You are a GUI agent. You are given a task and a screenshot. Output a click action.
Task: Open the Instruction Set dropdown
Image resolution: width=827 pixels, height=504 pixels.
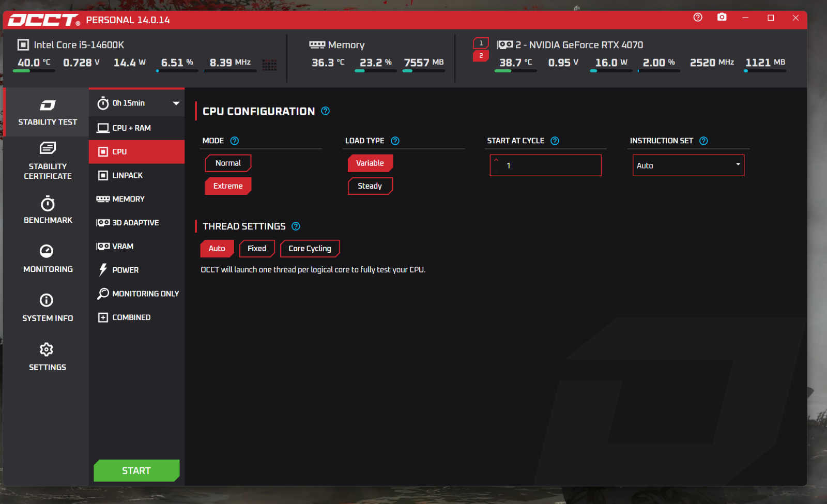pos(688,165)
